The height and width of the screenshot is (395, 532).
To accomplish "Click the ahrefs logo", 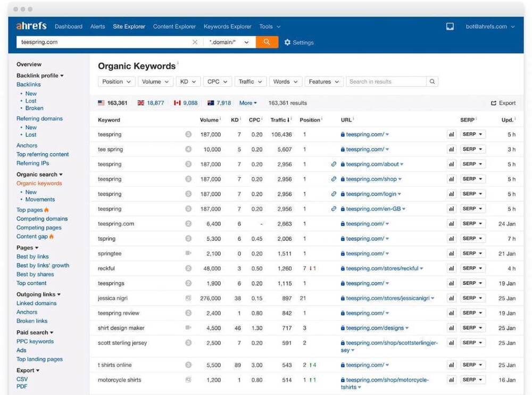I will pyautogui.click(x=31, y=26).
